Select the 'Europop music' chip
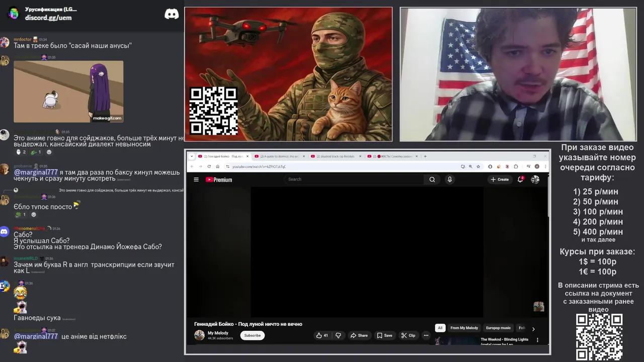 [498, 328]
